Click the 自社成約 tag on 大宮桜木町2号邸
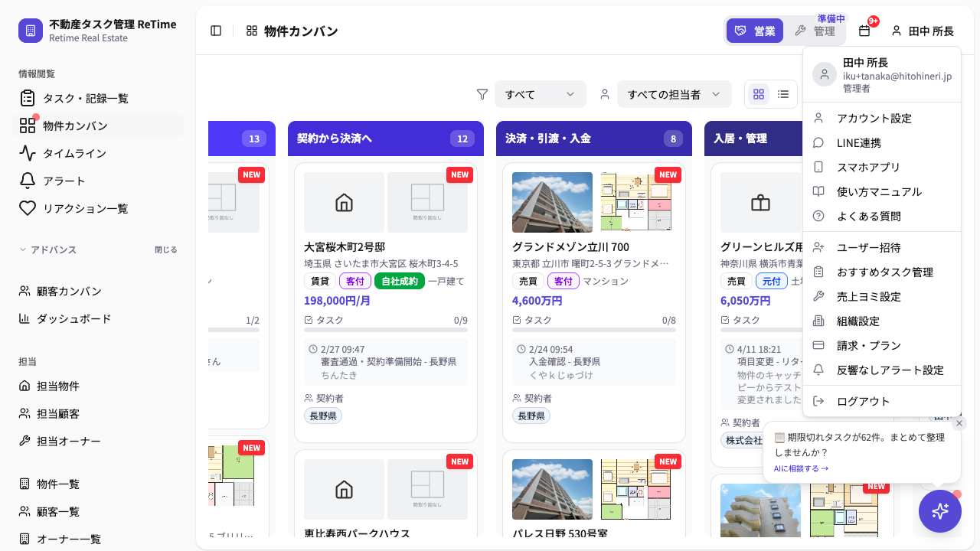This screenshot has width=980, height=551. (400, 281)
